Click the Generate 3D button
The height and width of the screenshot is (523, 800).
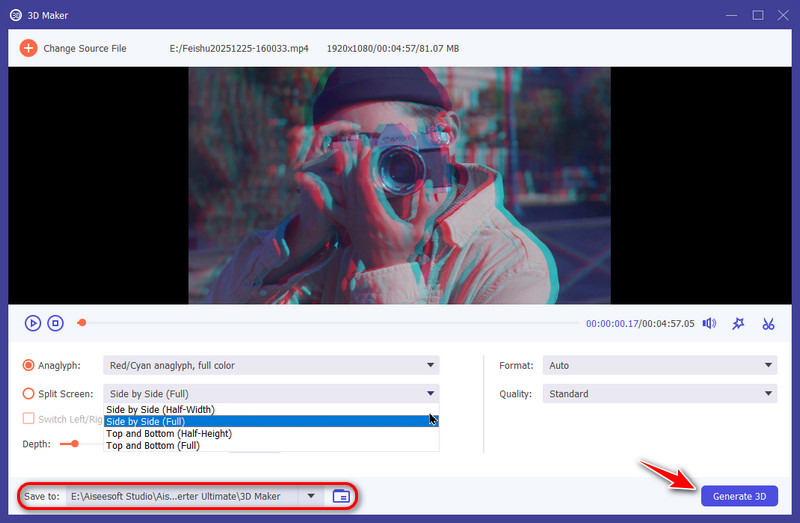(739, 496)
